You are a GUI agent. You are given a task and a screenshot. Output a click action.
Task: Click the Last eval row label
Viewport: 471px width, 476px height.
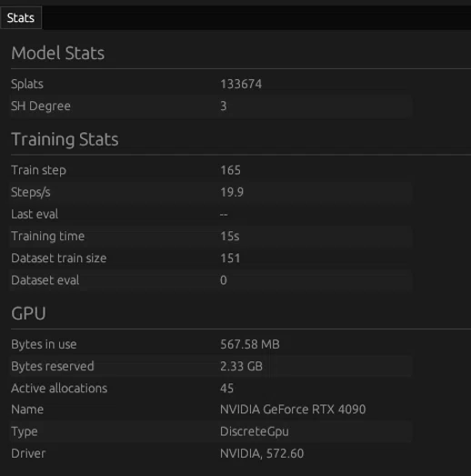35,214
